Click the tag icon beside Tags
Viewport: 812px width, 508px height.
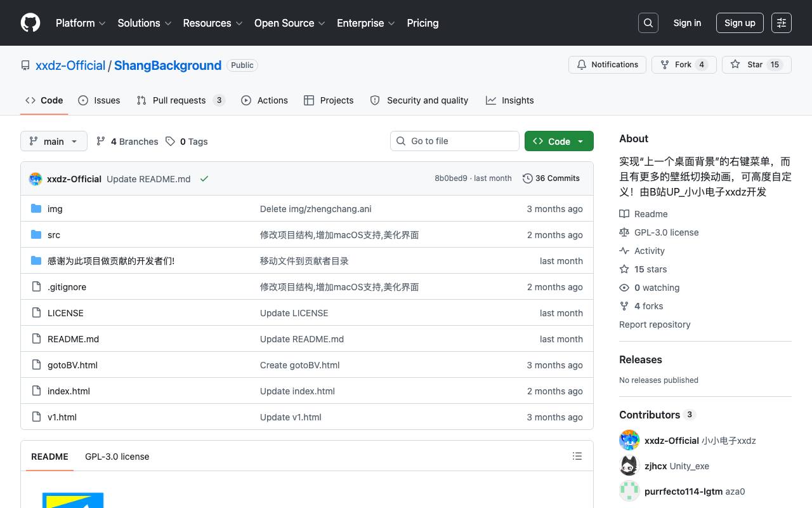click(170, 142)
